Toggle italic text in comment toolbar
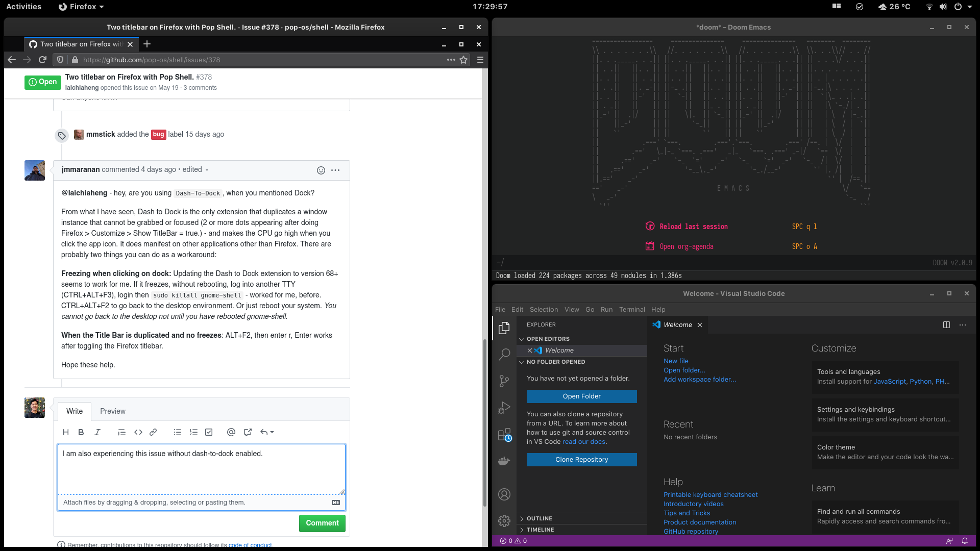The width and height of the screenshot is (980, 551). coord(97,432)
